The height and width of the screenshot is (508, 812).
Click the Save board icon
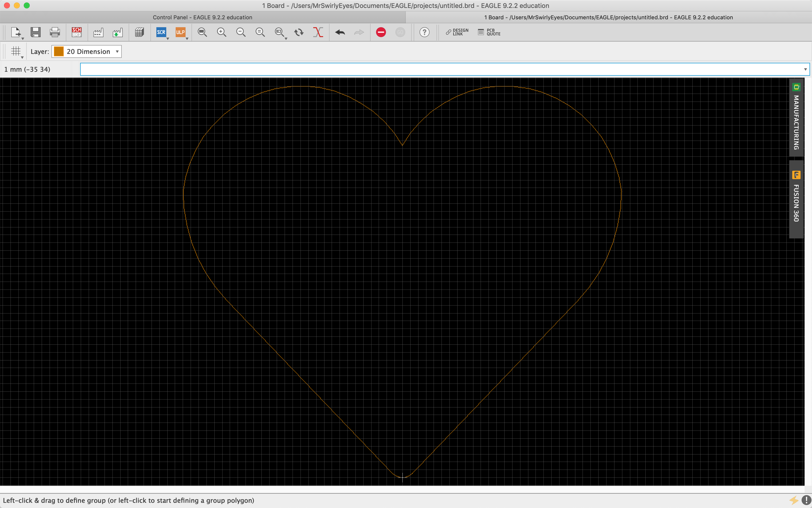pos(35,32)
